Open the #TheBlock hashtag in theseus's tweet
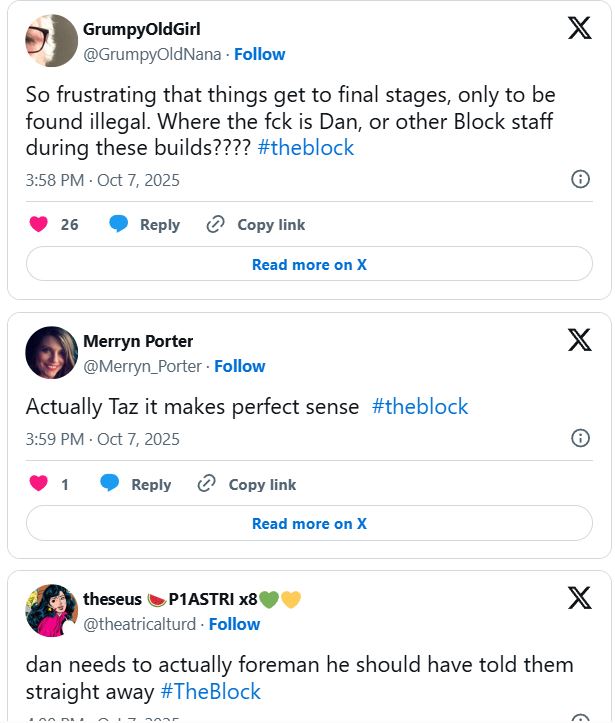The width and height of the screenshot is (615, 723). coord(210,692)
